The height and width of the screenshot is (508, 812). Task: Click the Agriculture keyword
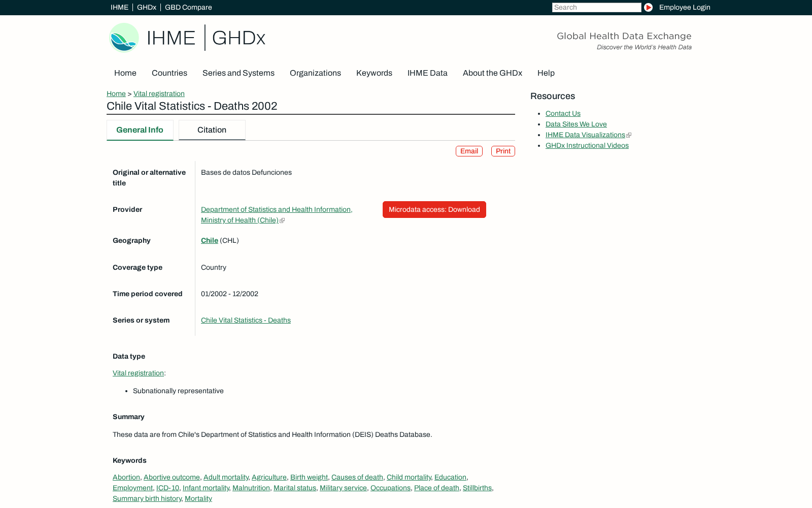269,478
